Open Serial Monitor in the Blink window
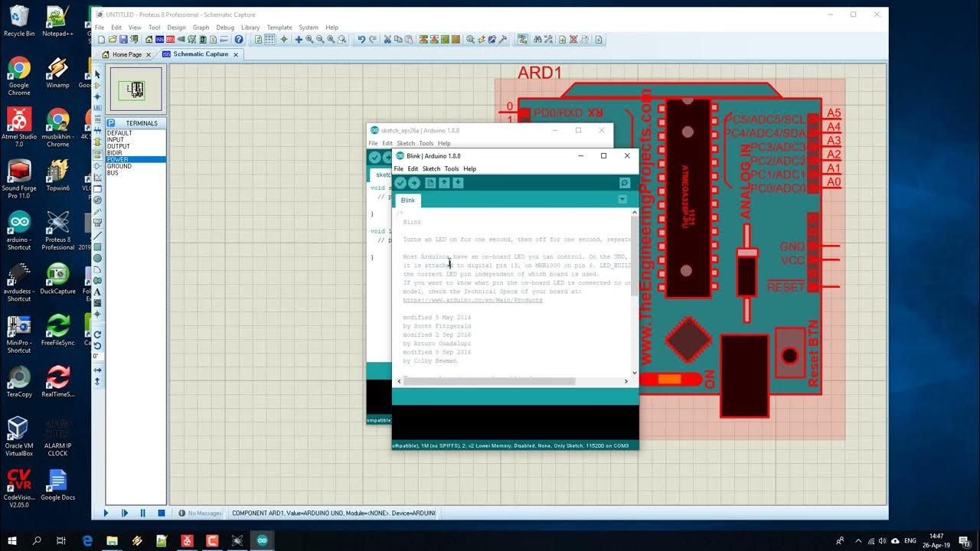Screen dimensions: 980x551 click(x=625, y=183)
